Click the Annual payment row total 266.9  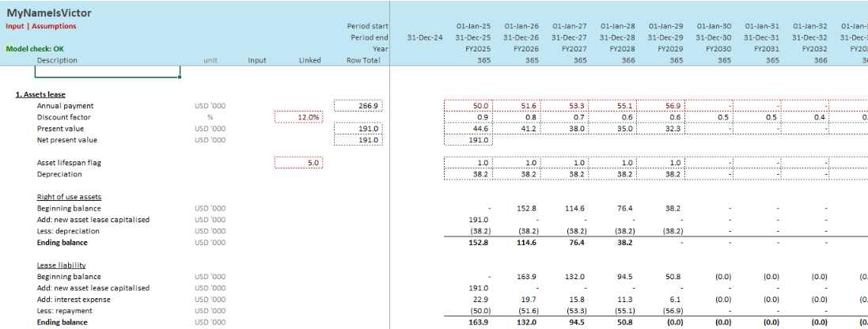click(358, 106)
